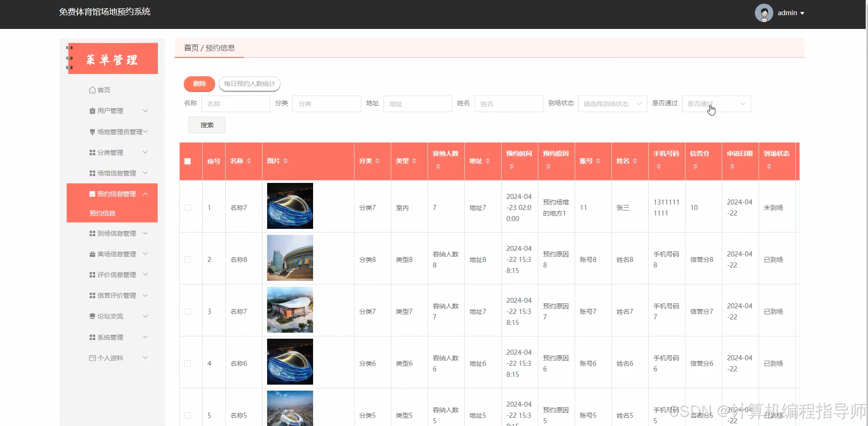Open the admin account dropdown arrow
The width and height of the screenshot is (868, 426).
tap(802, 13)
